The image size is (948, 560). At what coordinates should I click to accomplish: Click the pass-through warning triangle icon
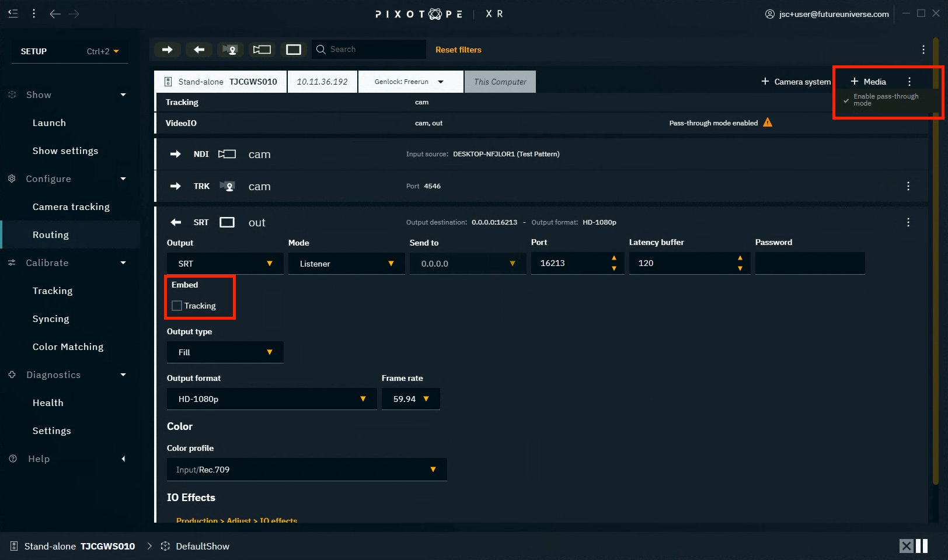pyautogui.click(x=768, y=123)
